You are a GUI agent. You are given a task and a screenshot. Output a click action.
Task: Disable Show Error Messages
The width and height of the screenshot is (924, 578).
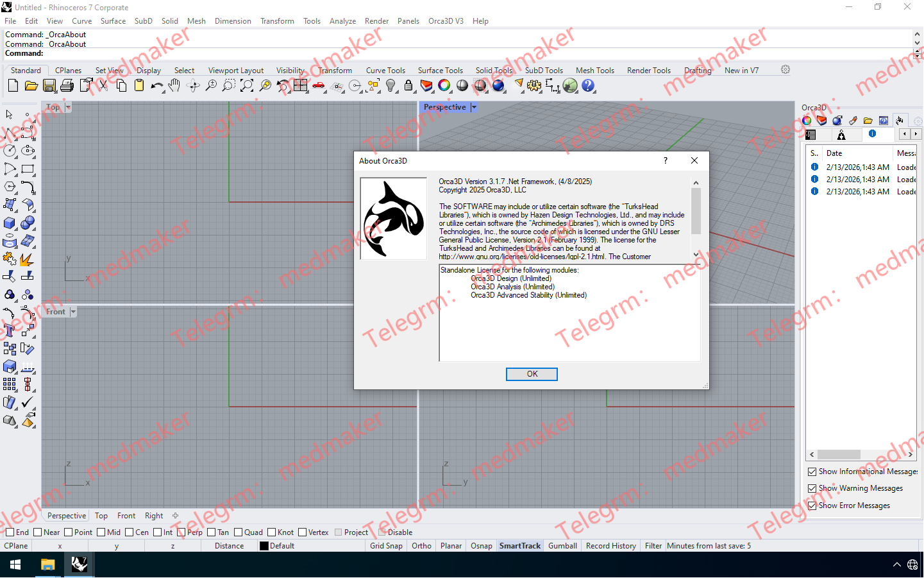pos(812,506)
